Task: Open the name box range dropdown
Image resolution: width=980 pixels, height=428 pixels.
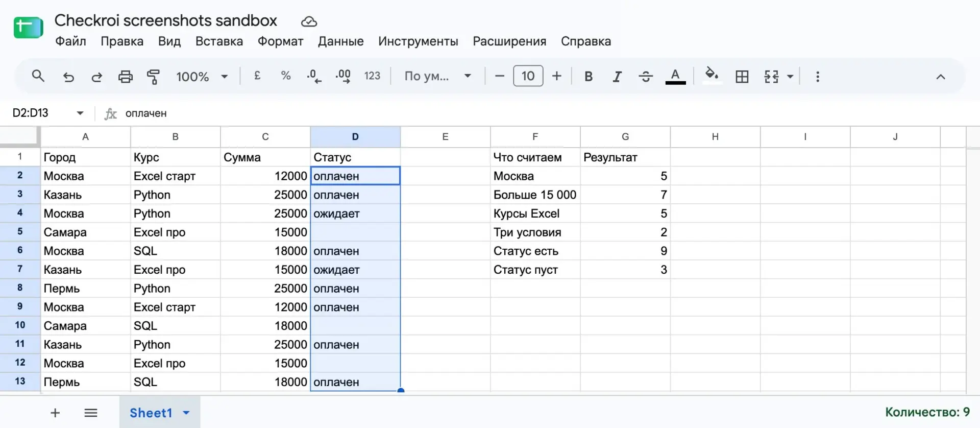Action: pyautogui.click(x=80, y=113)
